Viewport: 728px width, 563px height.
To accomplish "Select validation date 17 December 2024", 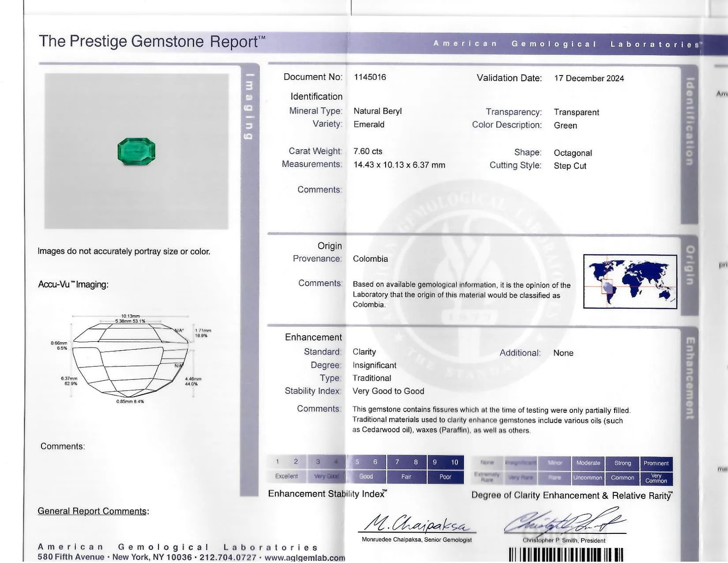I will [x=589, y=79].
